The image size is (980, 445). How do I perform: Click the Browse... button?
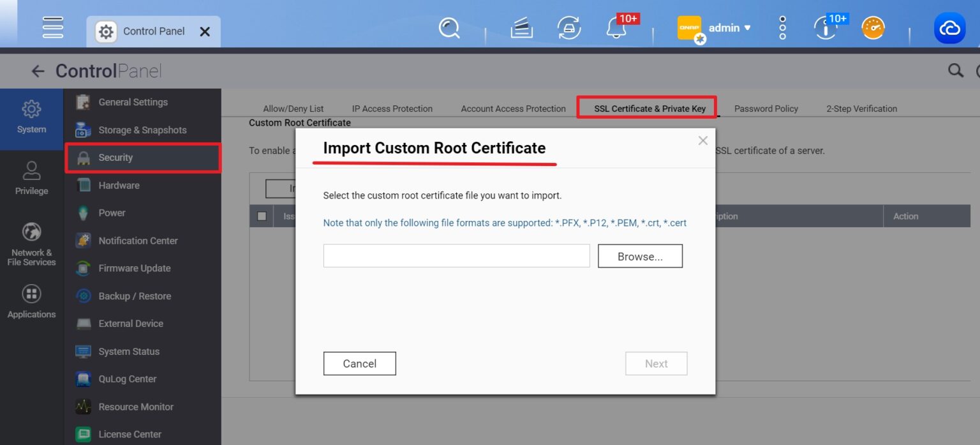point(640,257)
